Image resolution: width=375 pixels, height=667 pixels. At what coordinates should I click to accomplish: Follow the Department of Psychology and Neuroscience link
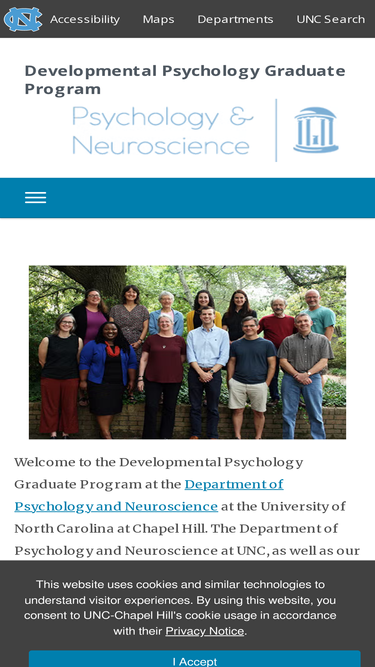pos(149,496)
